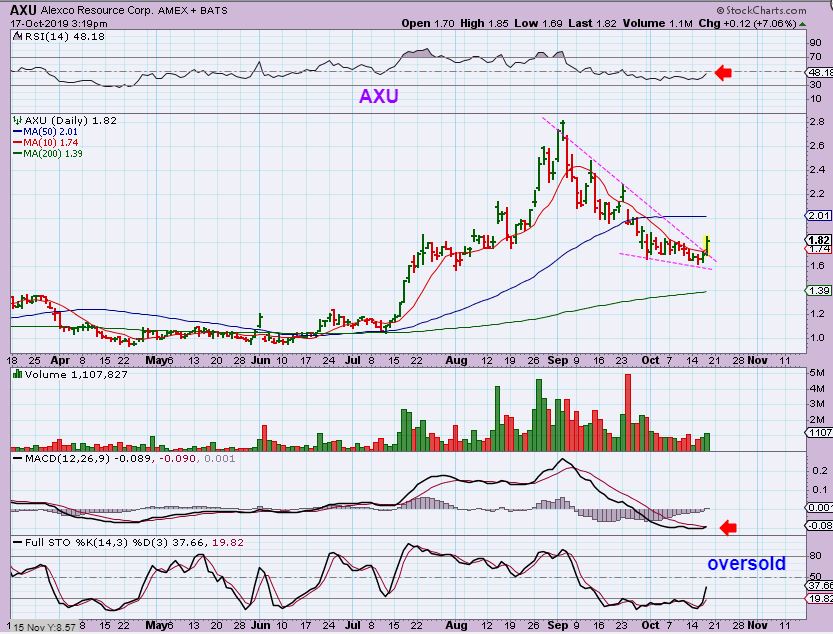The height and width of the screenshot is (634, 833).
Task: Click the MACD(12,26,9) indicator label
Action: (67, 458)
